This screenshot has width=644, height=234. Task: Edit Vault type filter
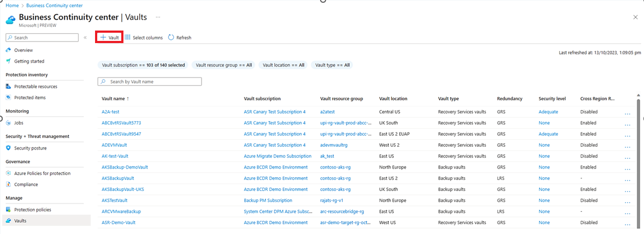tap(332, 65)
